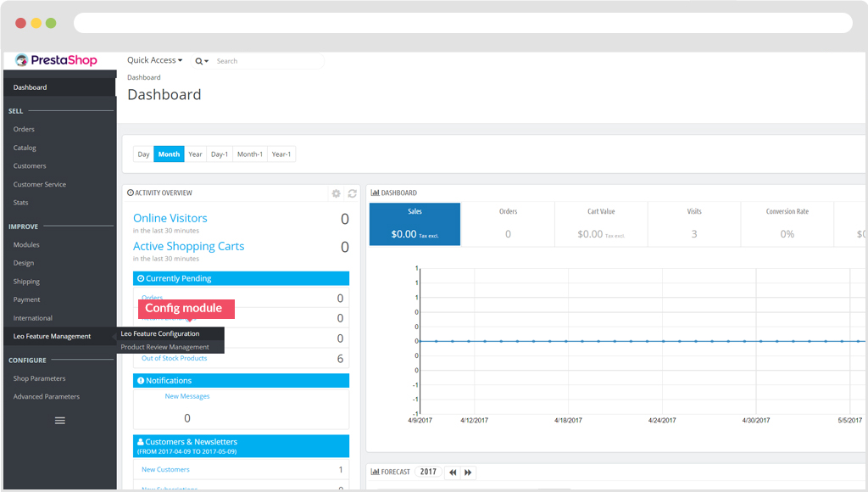Open the Active Shopping Carts link
This screenshot has width=868, height=492.
click(188, 246)
